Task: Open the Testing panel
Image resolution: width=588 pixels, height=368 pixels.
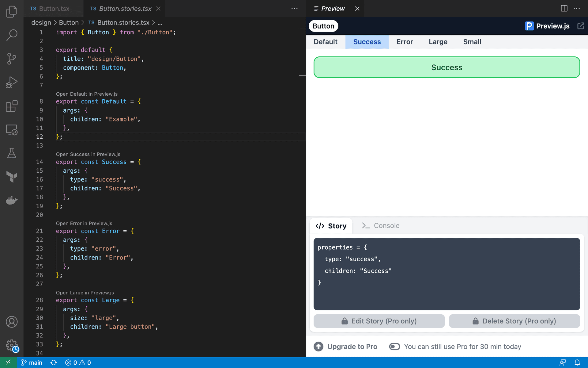Action: pos(12,153)
